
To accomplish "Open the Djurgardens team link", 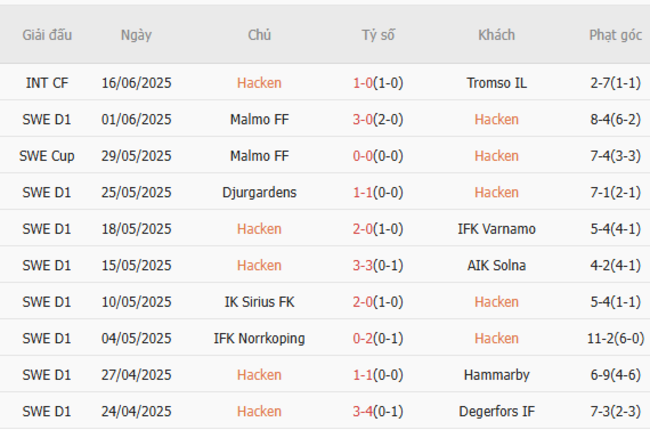I will pyautogui.click(x=259, y=192).
